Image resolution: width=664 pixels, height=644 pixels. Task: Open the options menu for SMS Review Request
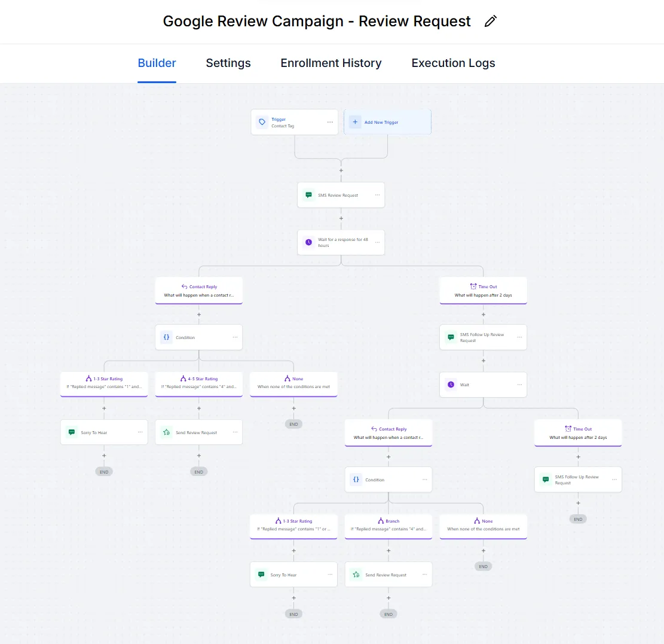pyautogui.click(x=377, y=195)
